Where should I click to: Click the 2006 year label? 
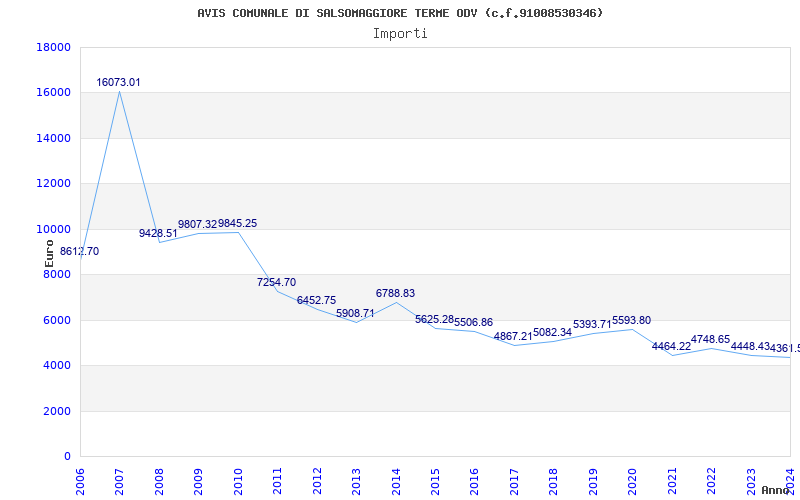80,481
